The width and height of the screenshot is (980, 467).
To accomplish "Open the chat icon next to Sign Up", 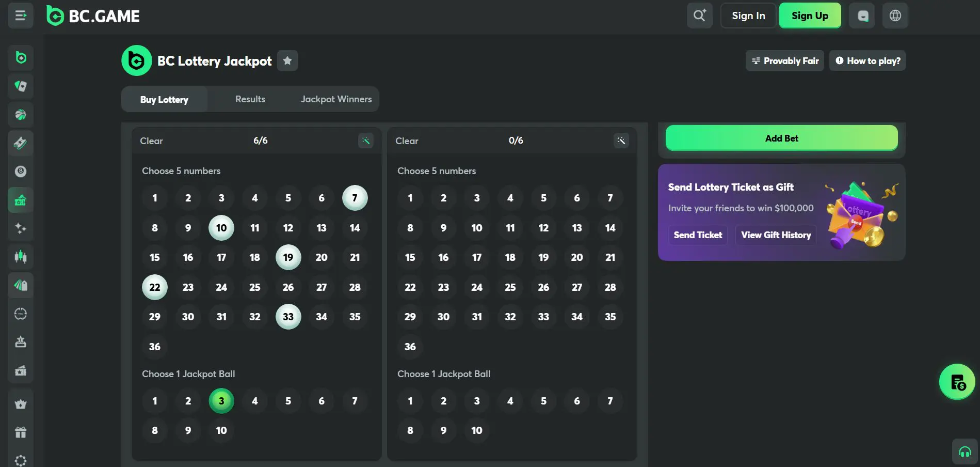I will [x=862, y=15].
